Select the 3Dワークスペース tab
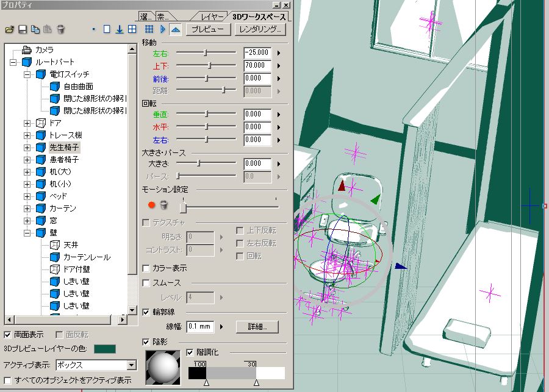Image resolution: width=549 pixels, height=392 pixels. pos(259,16)
